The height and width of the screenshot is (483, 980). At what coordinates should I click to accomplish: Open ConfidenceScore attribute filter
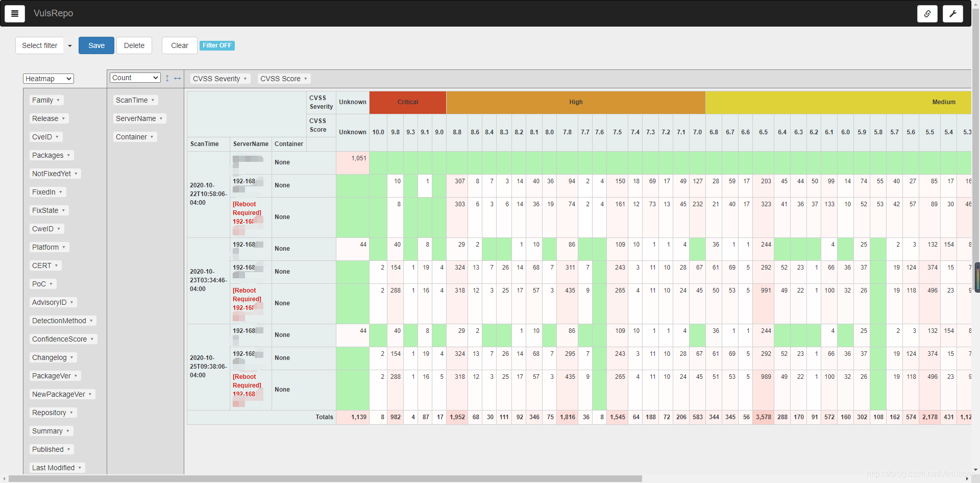(x=92, y=339)
